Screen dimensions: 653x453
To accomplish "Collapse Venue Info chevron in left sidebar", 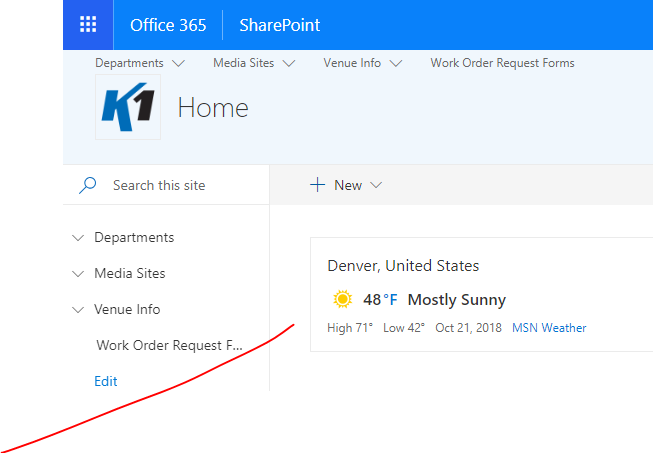I will pyautogui.click(x=78, y=310).
